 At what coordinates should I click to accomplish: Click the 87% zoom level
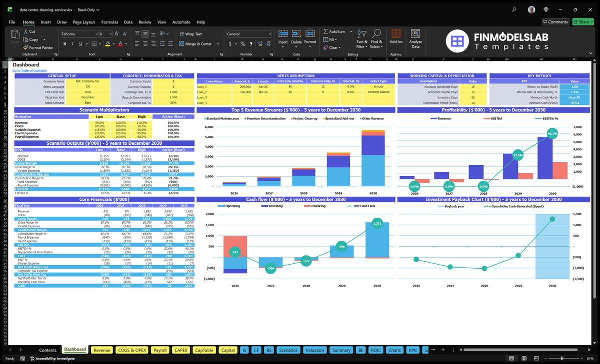[x=590, y=359]
